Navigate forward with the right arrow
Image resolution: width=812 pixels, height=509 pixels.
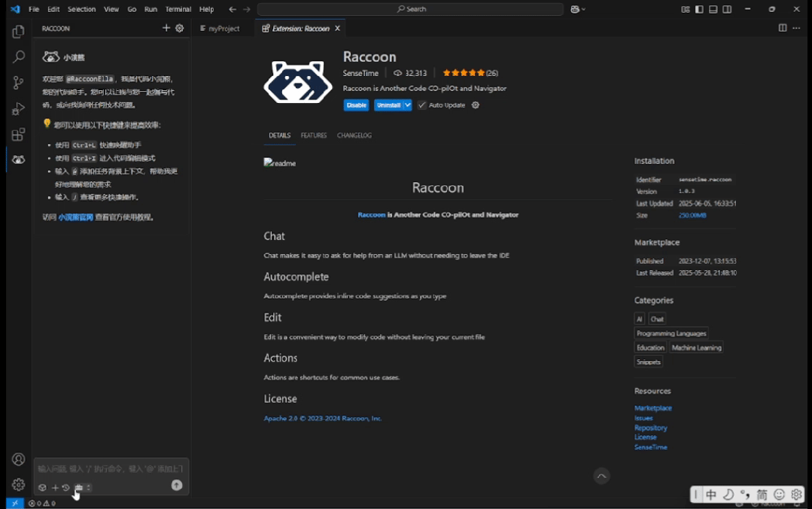(x=247, y=9)
